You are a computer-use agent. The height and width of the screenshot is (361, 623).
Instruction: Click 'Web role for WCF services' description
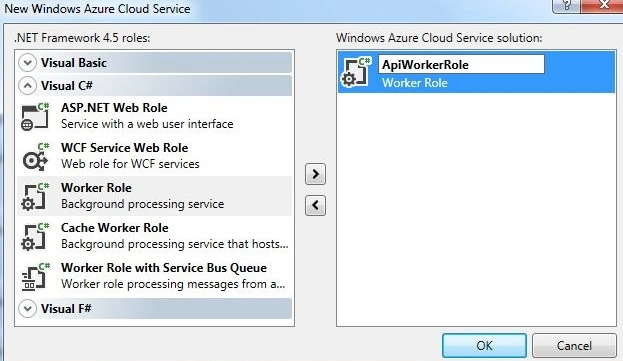[130, 164]
